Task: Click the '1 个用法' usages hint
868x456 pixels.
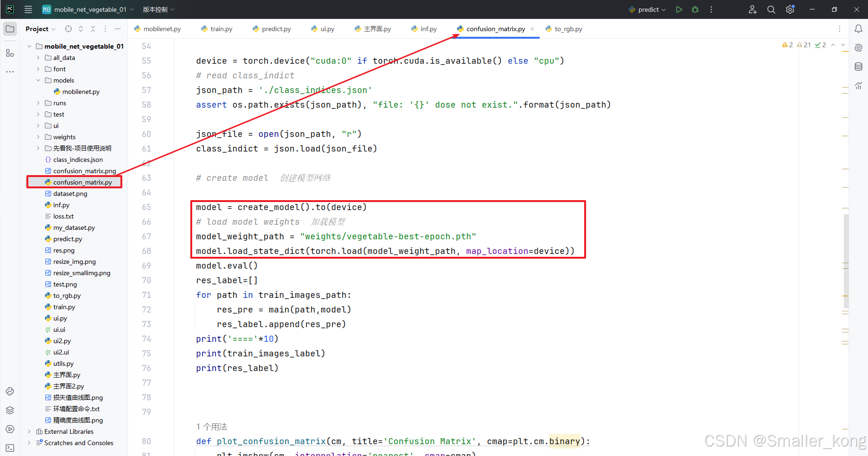Action: (x=212, y=427)
